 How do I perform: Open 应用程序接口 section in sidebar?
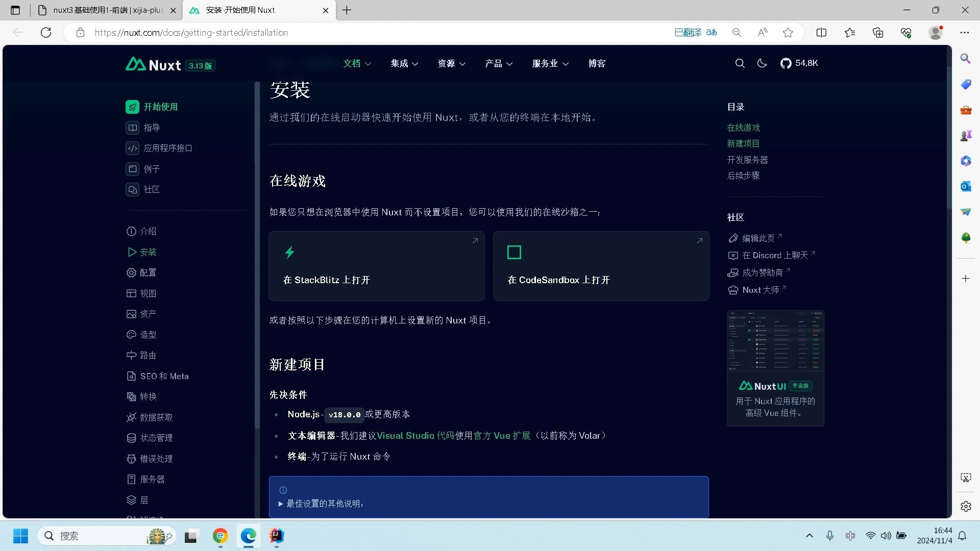(x=159, y=148)
